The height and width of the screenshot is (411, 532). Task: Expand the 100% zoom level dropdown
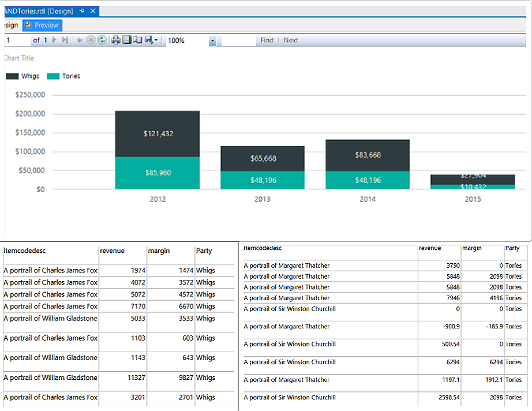tap(212, 41)
